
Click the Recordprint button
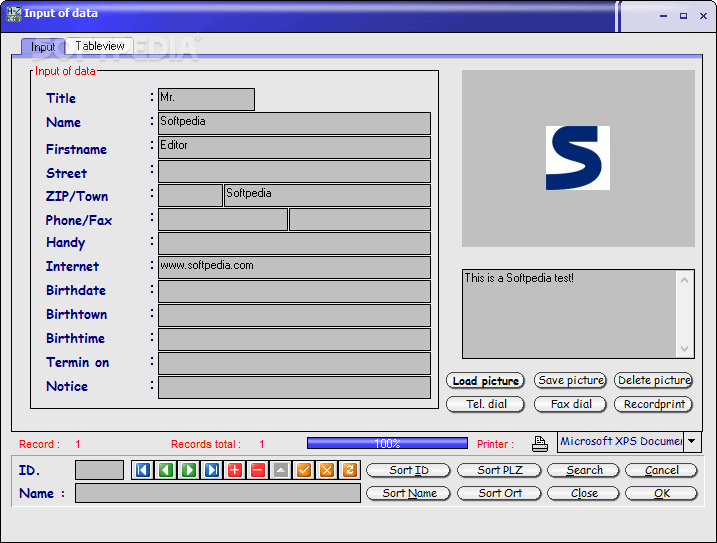(x=653, y=404)
